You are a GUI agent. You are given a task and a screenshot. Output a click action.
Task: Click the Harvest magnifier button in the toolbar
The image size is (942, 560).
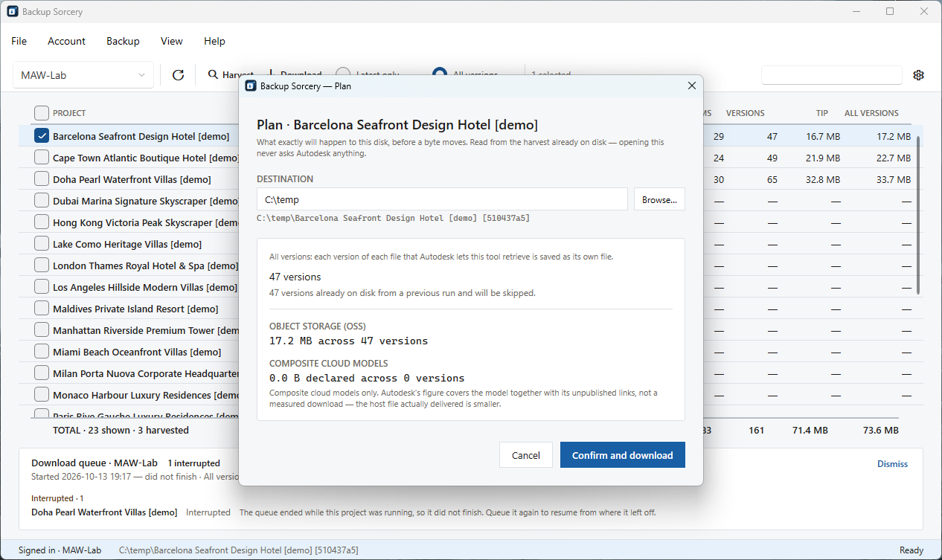[231, 75]
